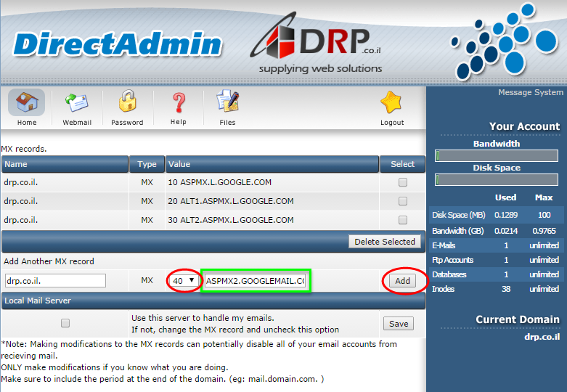The width and height of the screenshot is (567, 392).
Task: Click the Home house icon
Action: tap(27, 103)
